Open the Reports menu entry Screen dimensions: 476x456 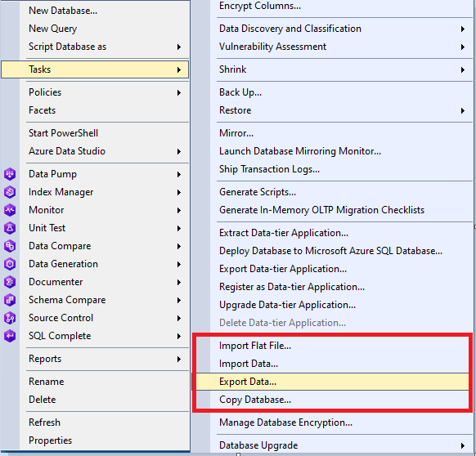[45, 359]
